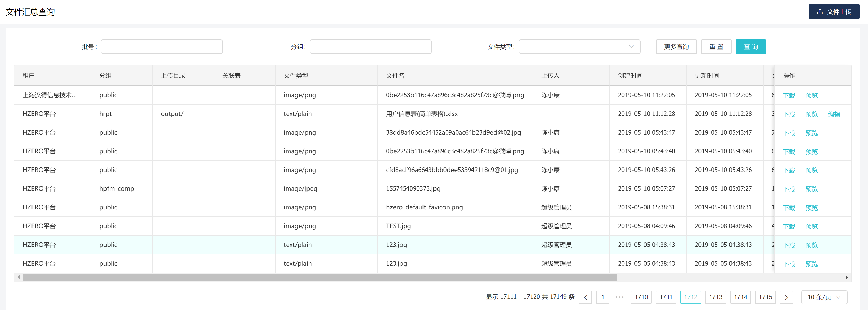868x310 pixels.
Task: Preview cfd8adf96a6643bbb0dee533942118c9@01.jpg
Action: click(x=811, y=170)
